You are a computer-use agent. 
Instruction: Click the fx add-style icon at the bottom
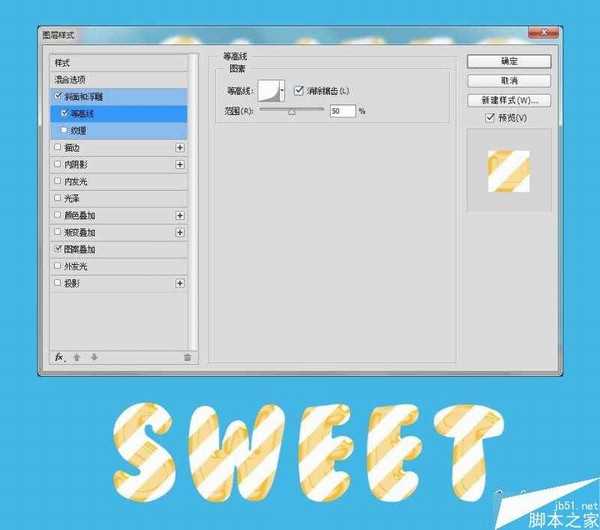point(60,356)
